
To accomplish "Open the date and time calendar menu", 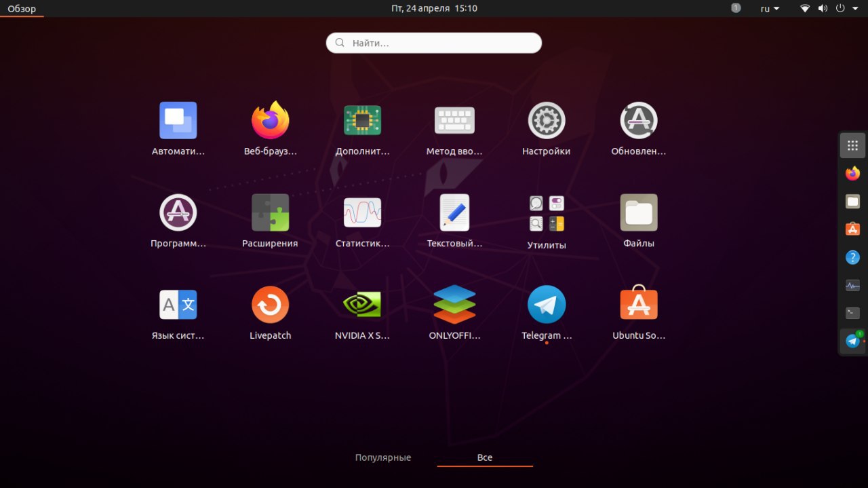I will coord(434,8).
